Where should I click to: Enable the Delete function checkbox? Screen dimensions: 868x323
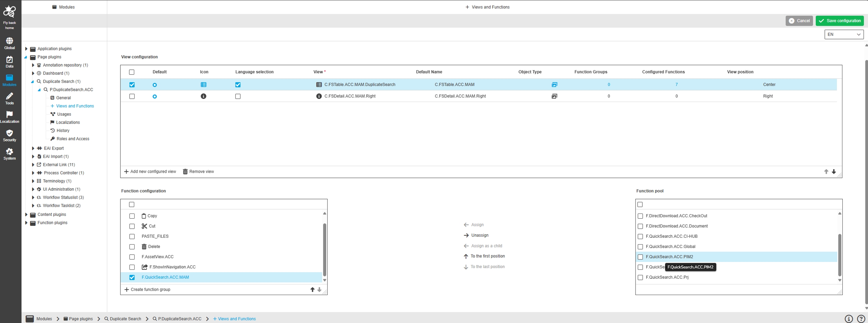(x=132, y=247)
